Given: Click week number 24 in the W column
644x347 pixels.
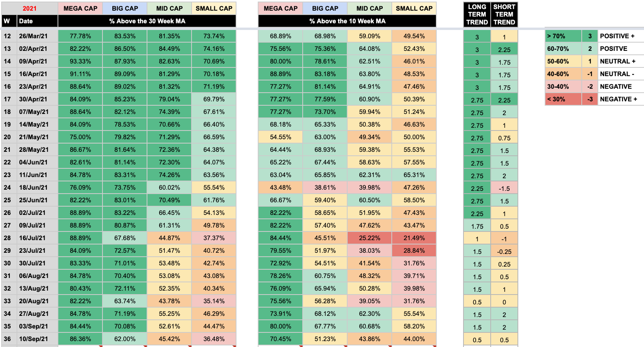Looking at the screenshot, I should coord(7,187).
